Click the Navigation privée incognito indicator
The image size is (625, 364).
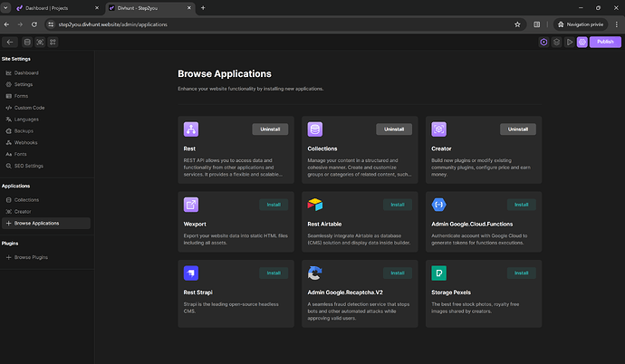(x=581, y=24)
